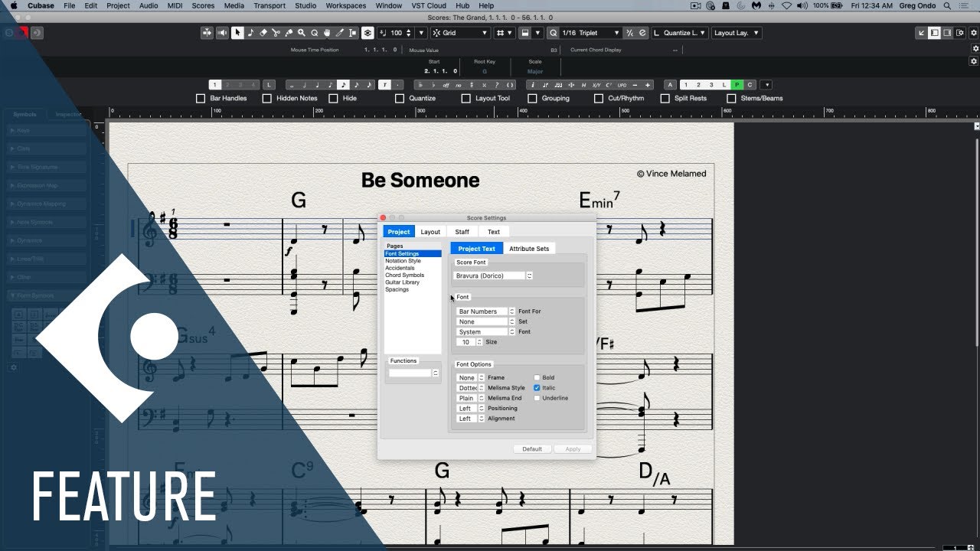Select Notation Style in Pages list
The image size is (980, 551).
[x=403, y=261]
